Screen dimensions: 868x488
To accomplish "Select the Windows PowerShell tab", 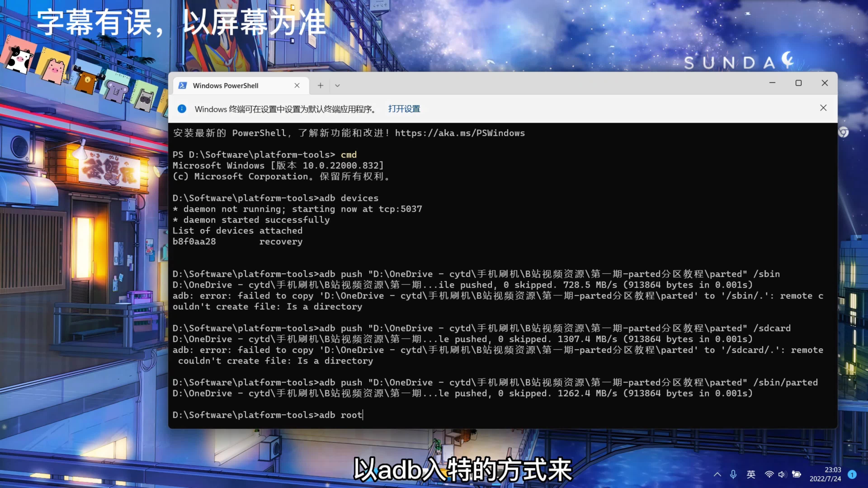I will tap(241, 86).
